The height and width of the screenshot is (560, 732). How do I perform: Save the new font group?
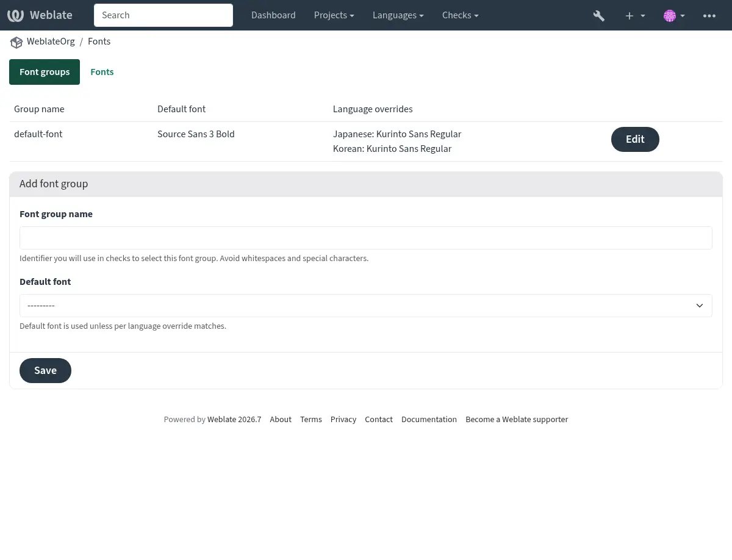[x=45, y=371]
